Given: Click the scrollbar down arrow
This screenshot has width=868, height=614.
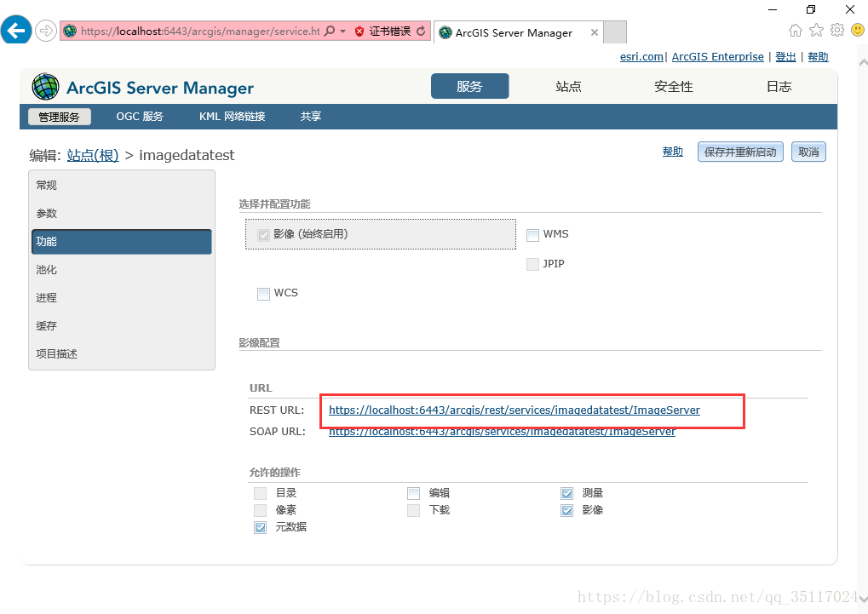Looking at the screenshot, I should pos(863,600).
